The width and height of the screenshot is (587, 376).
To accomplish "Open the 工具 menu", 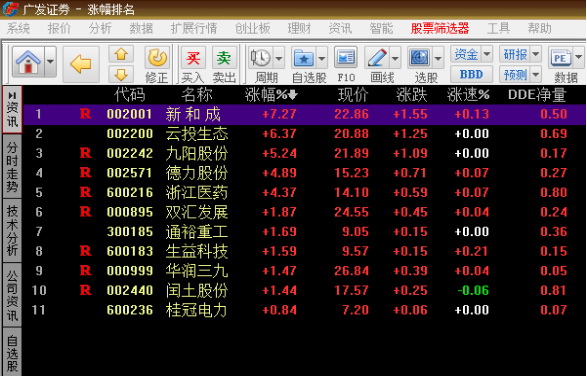I will coord(498,28).
